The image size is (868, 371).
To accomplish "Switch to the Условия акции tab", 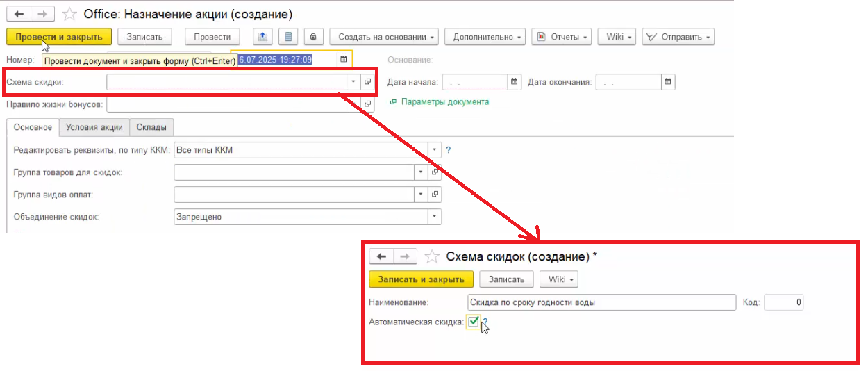I will (94, 127).
